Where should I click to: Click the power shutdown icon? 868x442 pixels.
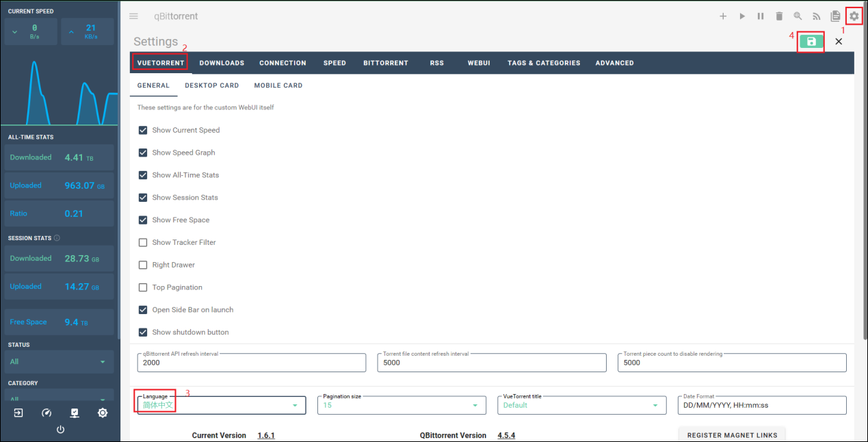(60, 430)
